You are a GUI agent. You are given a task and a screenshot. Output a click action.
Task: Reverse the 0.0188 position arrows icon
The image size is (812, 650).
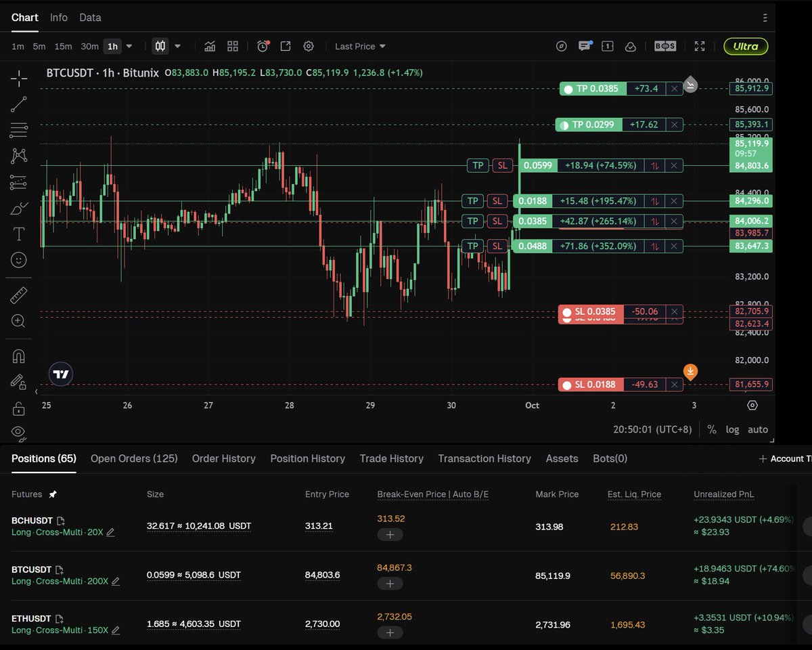(x=655, y=200)
